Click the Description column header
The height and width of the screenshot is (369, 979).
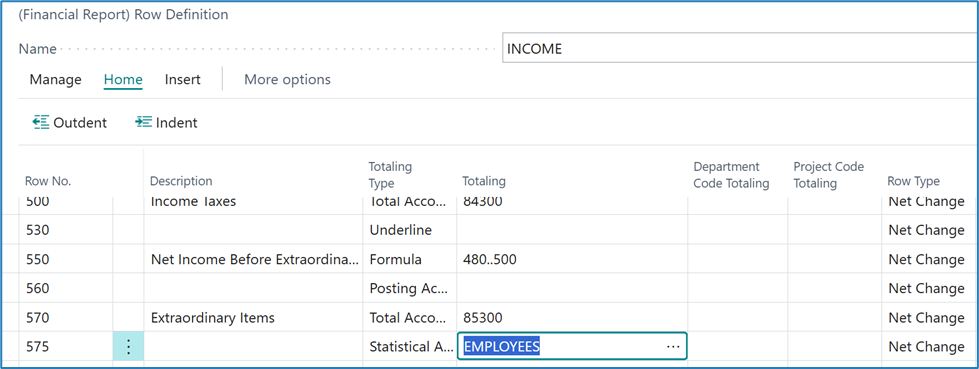coord(181,181)
